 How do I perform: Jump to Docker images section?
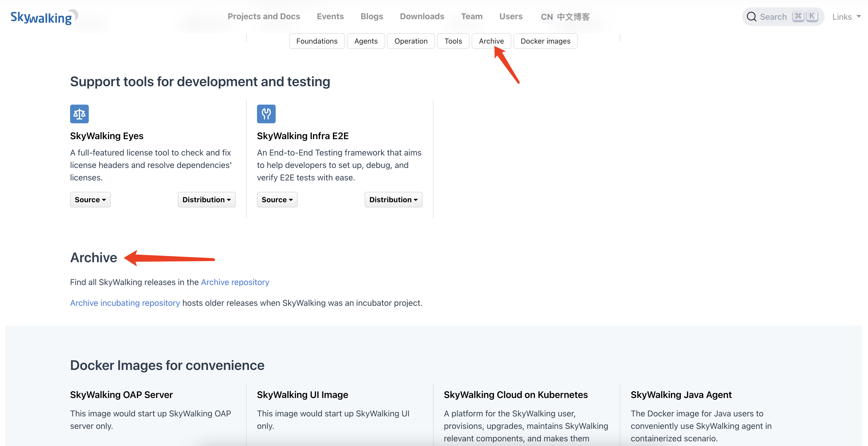point(546,41)
